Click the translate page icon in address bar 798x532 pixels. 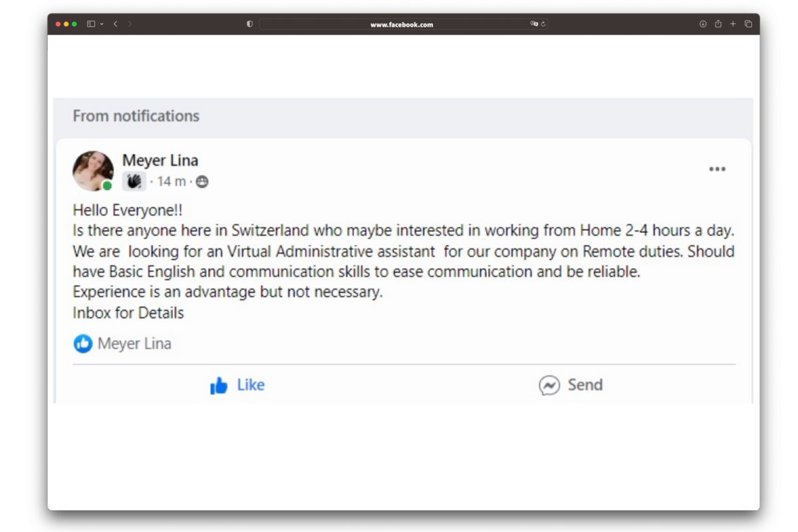[533, 24]
